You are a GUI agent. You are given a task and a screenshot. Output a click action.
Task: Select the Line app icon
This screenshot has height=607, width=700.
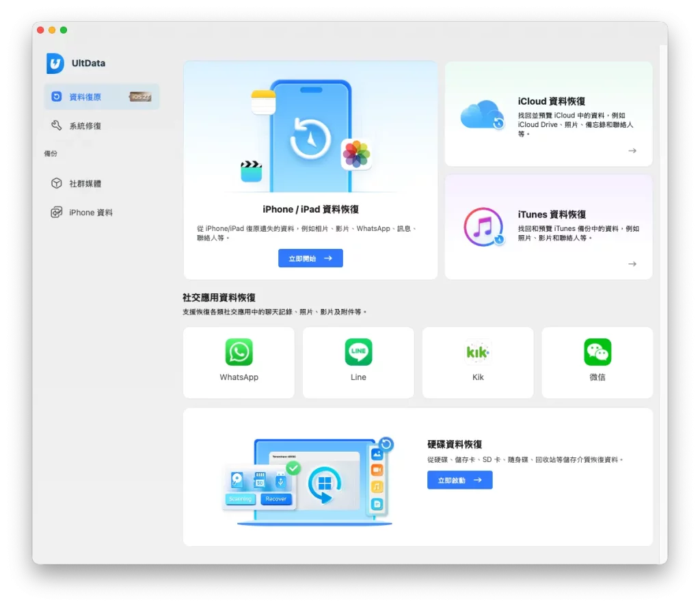coord(358,352)
